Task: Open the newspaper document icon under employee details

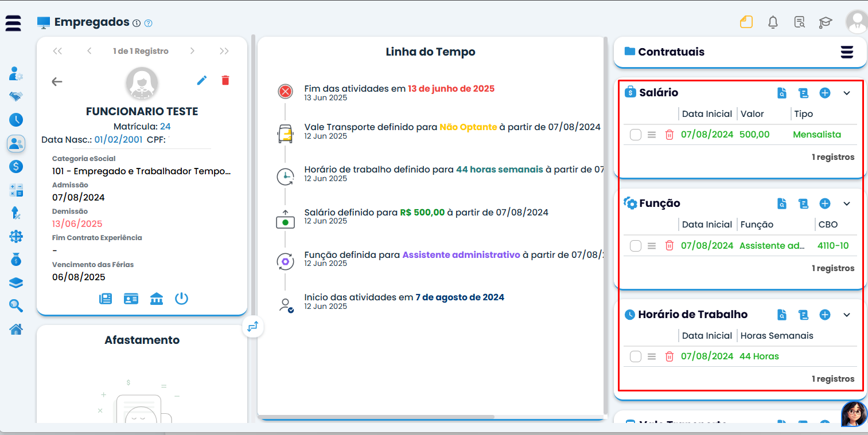Action: pos(106,299)
